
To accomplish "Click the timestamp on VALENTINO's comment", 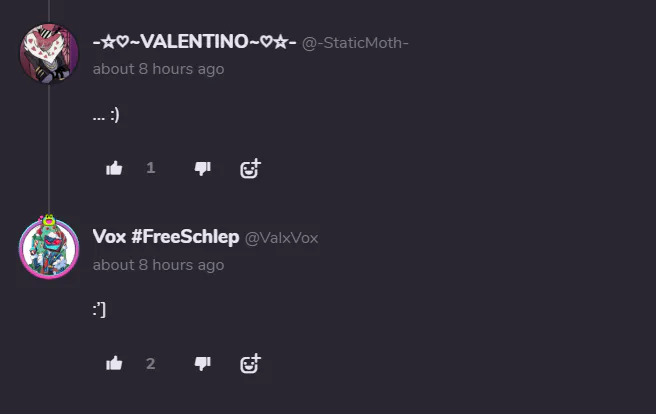I will tap(158, 69).
